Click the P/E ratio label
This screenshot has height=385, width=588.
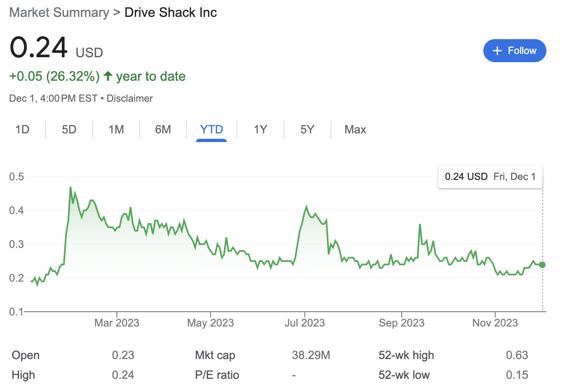click(217, 375)
